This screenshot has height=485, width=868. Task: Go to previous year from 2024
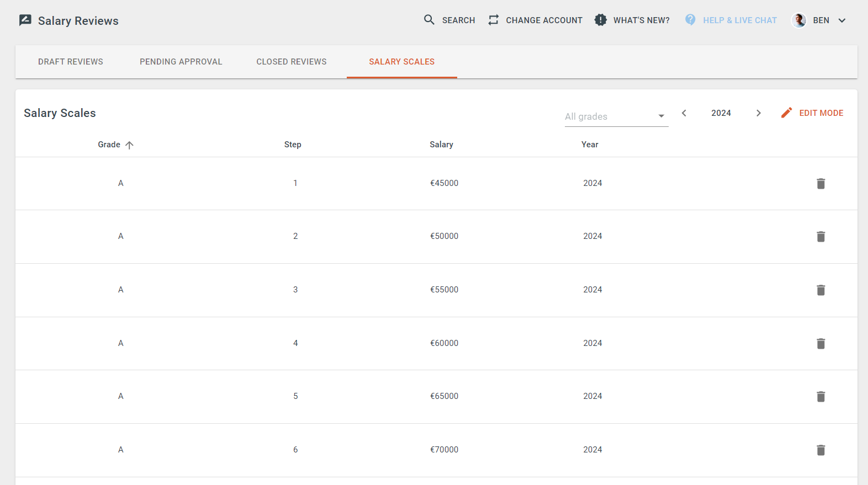[684, 113]
